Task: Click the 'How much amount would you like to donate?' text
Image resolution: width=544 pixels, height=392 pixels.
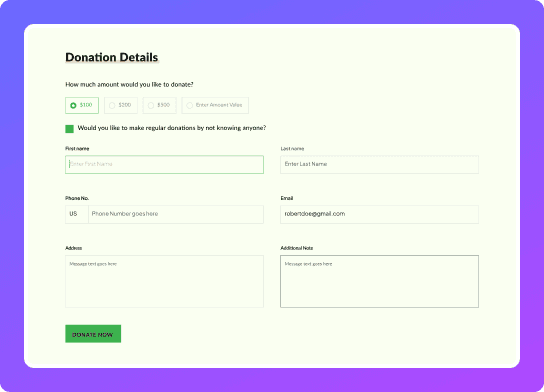Action: click(x=129, y=85)
